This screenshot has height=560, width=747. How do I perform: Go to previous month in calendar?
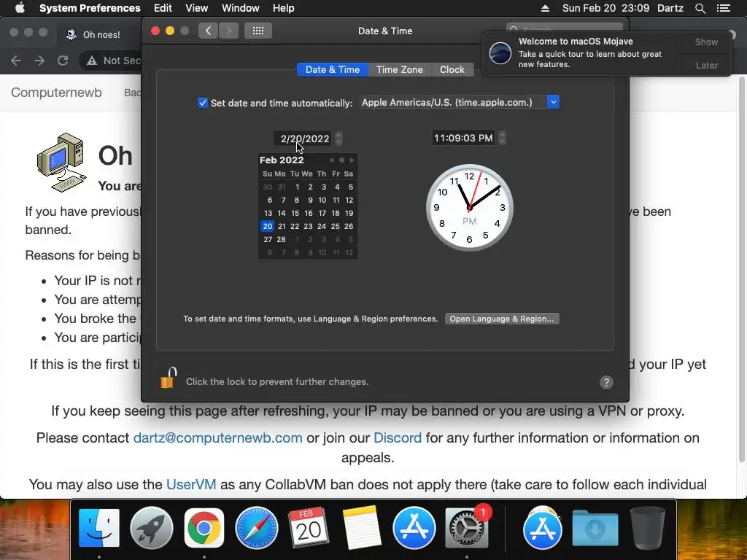332,160
